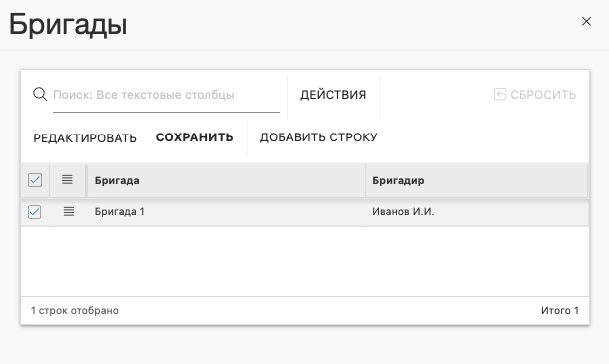609x364 pixels.
Task: Click the Бригады dialog title
Action: (68, 25)
